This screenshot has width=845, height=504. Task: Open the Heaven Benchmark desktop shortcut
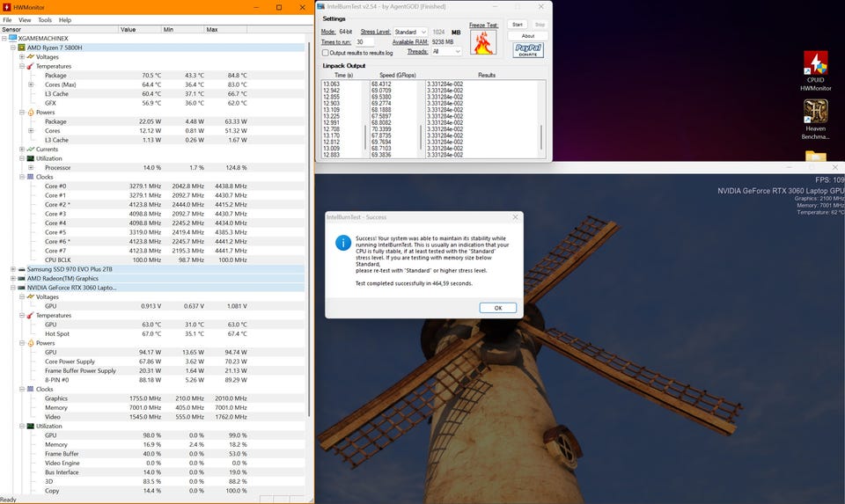[816, 112]
